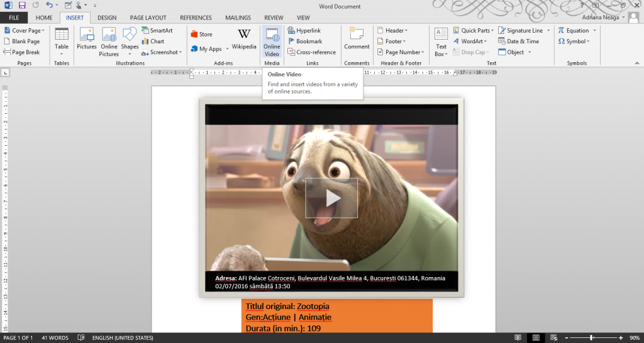Switch to the MAILINGS tab
644x343 pixels.
[238, 18]
